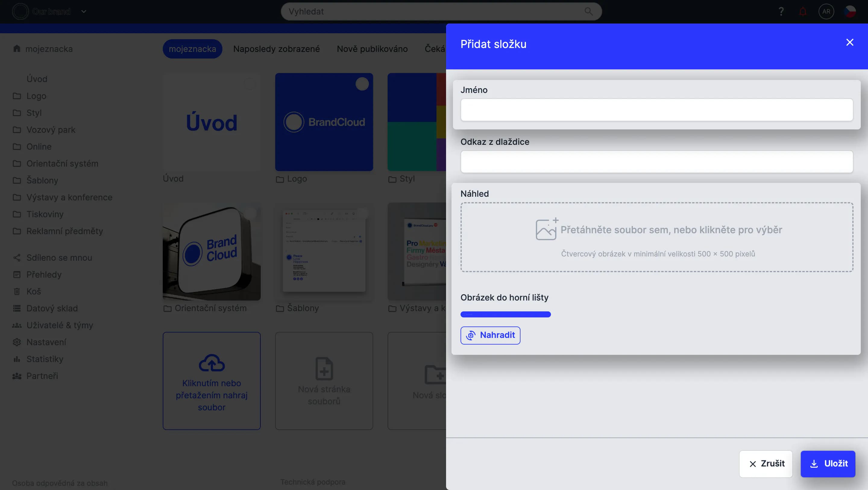Open notifications bell icon
The height and width of the screenshot is (490, 868).
point(803,11)
